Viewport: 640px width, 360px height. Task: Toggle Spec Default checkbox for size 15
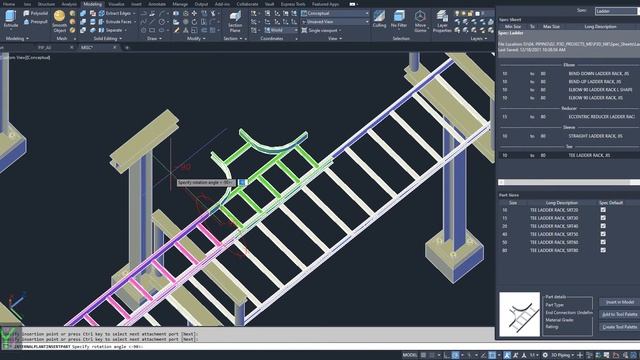click(x=603, y=218)
